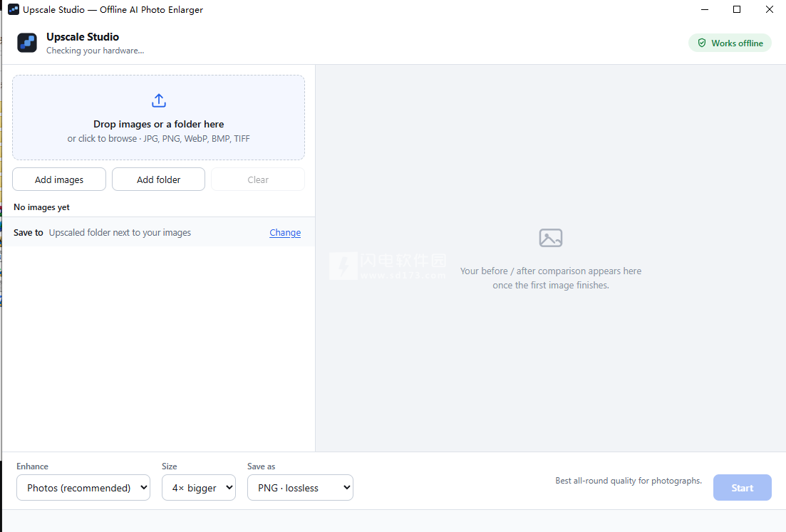Open the Save as dropdown showing PNG · lossless
This screenshot has height=532, width=786.
point(300,487)
